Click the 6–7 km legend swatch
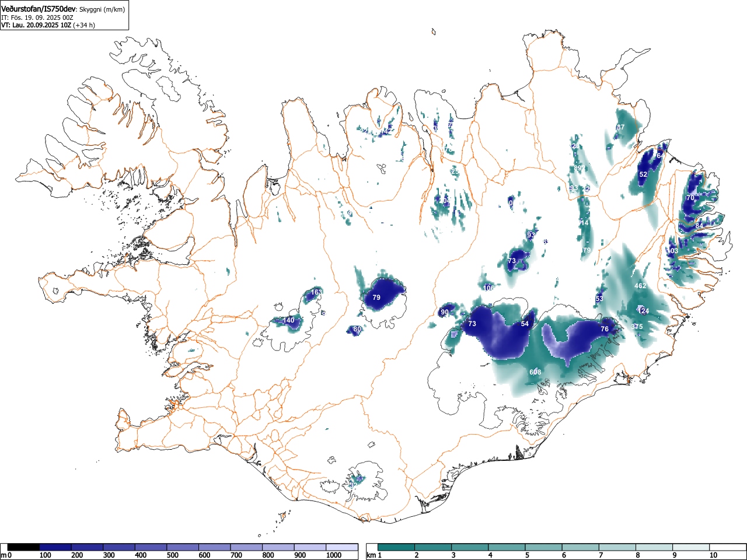The width and height of the screenshot is (747, 560). tap(580, 547)
